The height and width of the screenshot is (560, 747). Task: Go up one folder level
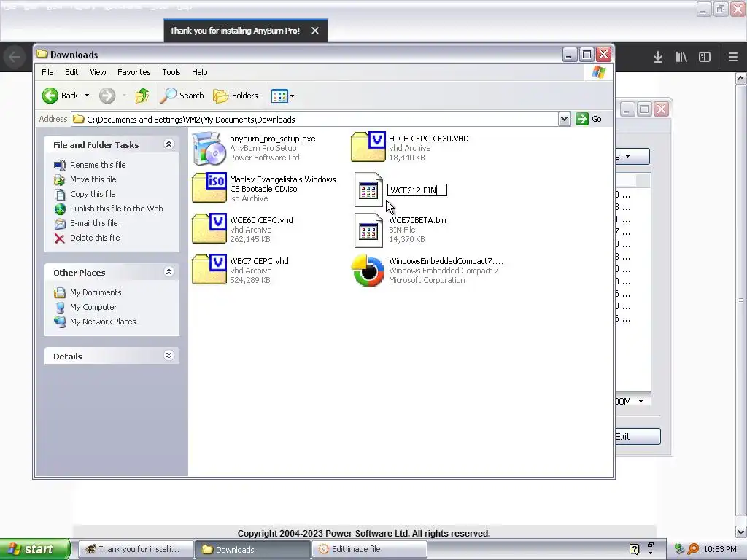coord(142,96)
